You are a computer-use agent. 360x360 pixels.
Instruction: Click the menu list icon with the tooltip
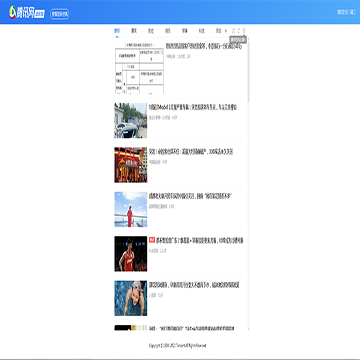[x=244, y=31]
